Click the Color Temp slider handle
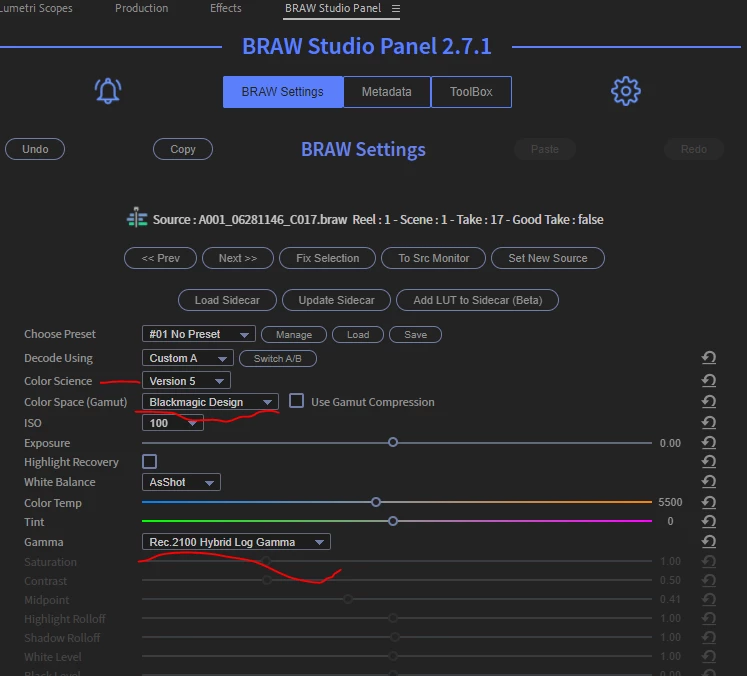The height and width of the screenshot is (676, 747). pyautogui.click(x=376, y=502)
